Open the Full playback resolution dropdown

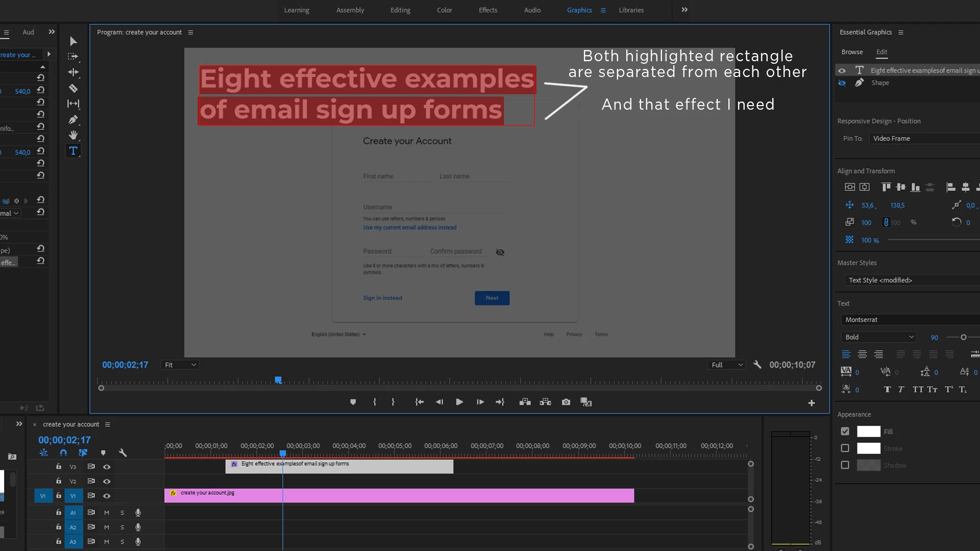tap(727, 365)
